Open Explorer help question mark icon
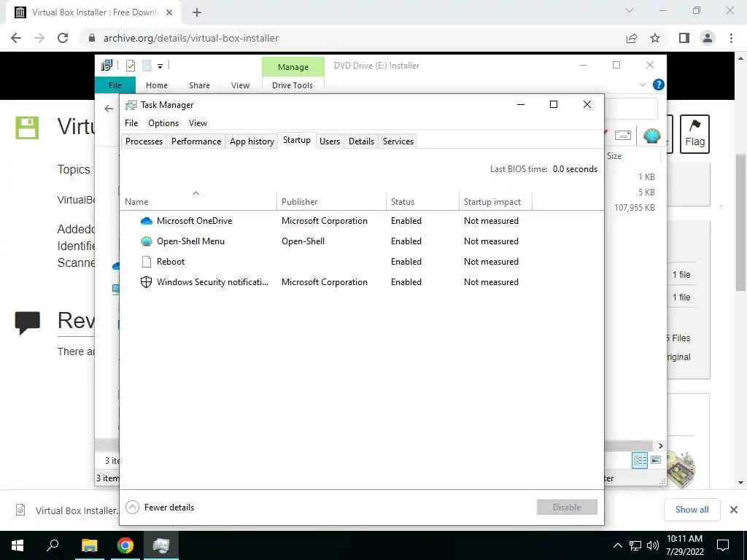Viewport: 747px width, 560px height. [659, 85]
